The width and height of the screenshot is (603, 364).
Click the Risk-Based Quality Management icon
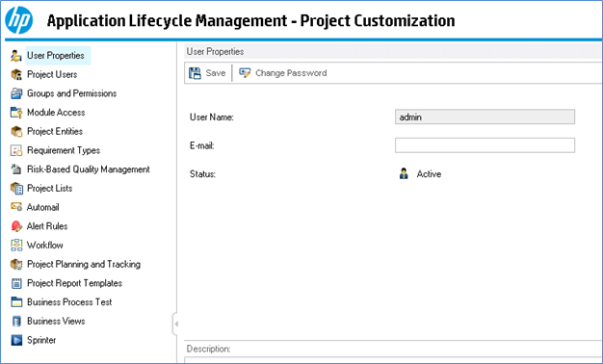[x=16, y=169]
